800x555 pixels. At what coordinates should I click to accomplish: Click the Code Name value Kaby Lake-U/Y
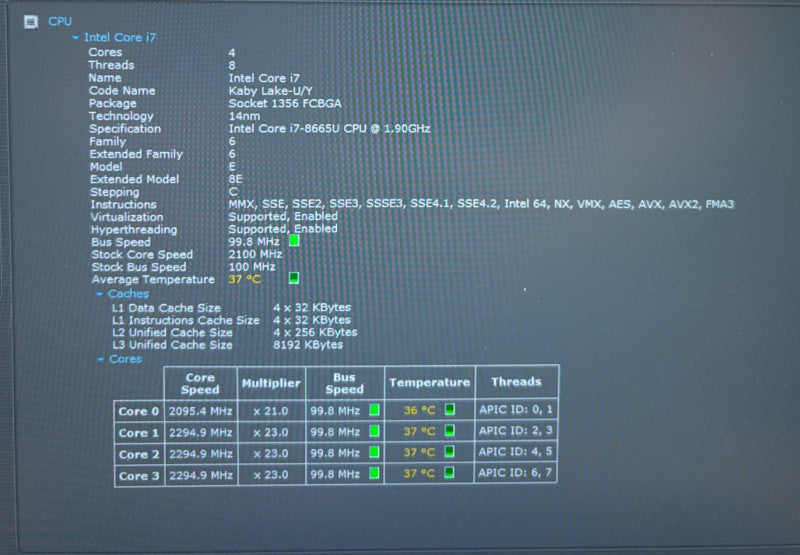point(270,91)
